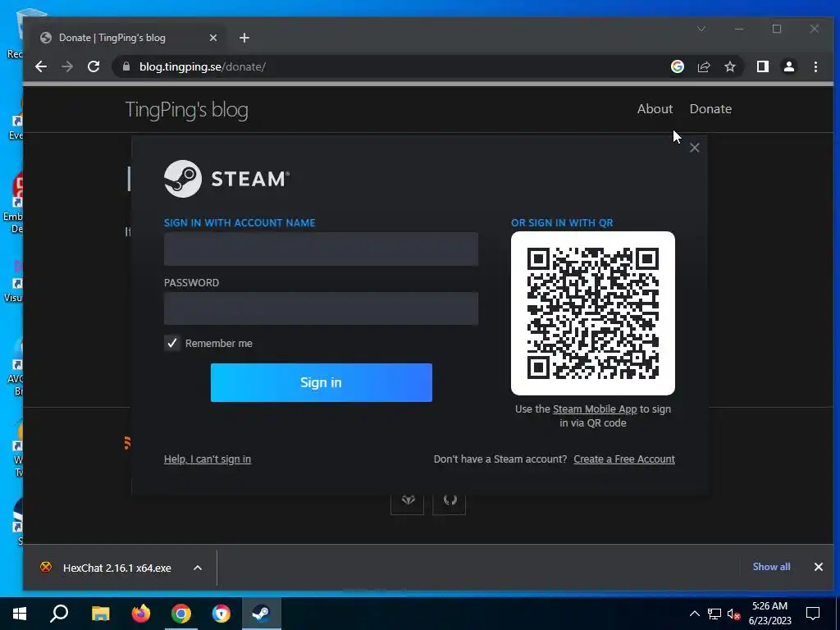Open the Google icon in address bar

[x=677, y=66]
